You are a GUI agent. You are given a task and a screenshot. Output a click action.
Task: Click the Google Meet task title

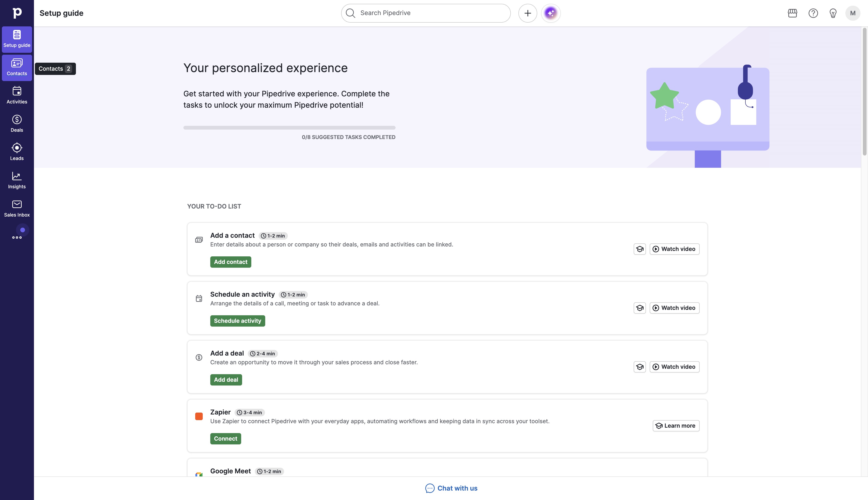(x=230, y=471)
